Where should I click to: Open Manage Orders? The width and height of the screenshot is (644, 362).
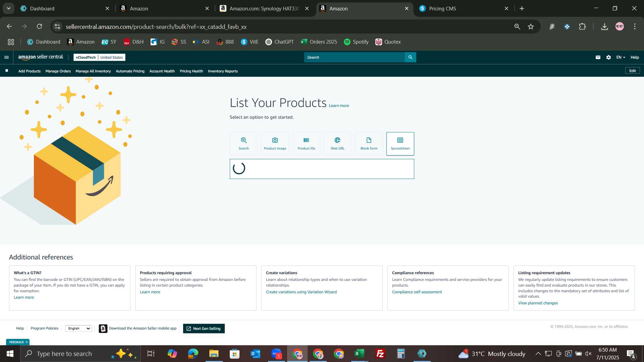[58, 71]
